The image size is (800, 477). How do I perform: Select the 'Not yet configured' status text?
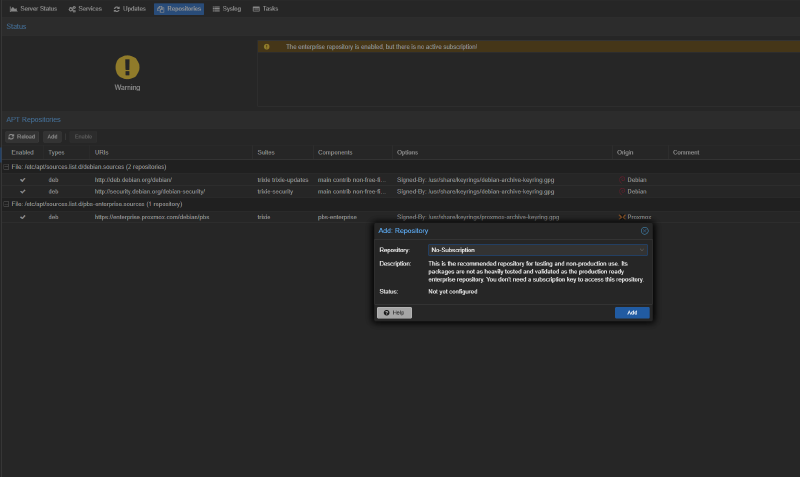[x=453, y=292]
